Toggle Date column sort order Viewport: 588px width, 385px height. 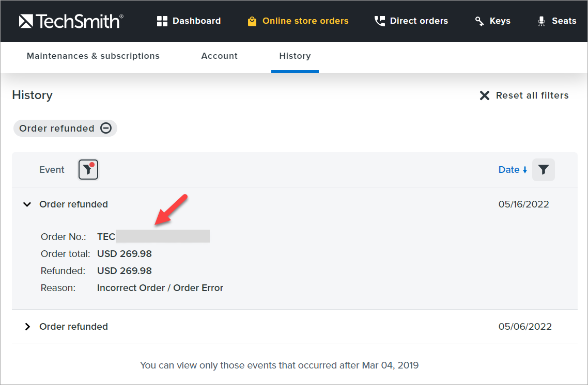[513, 170]
